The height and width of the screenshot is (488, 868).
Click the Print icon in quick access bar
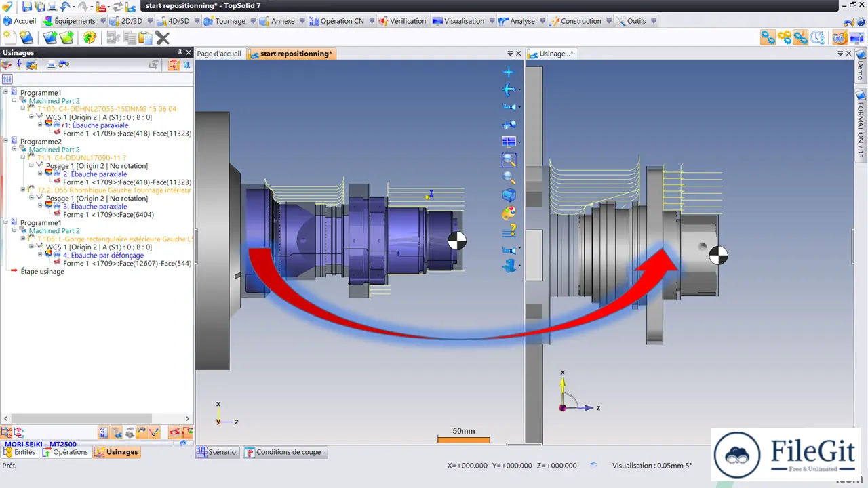click(52, 6)
